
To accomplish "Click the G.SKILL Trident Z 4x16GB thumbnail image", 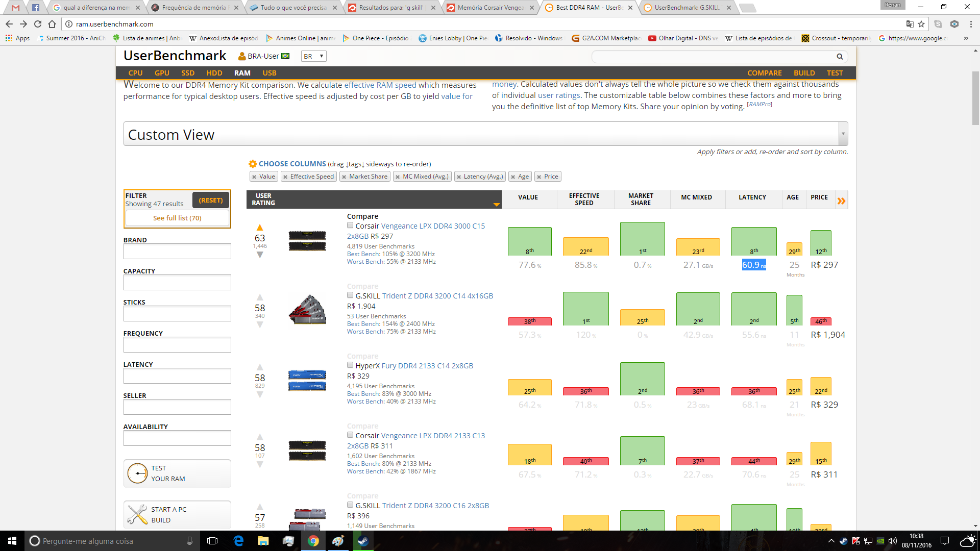I will (307, 310).
